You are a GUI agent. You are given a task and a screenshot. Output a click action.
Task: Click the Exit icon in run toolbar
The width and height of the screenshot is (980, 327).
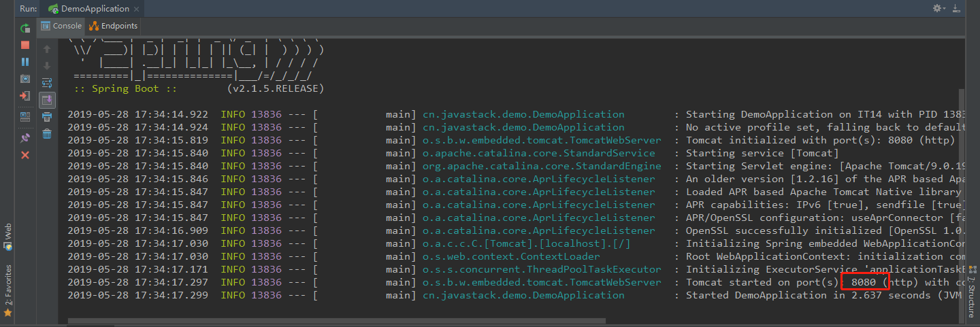click(x=25, y=96)
